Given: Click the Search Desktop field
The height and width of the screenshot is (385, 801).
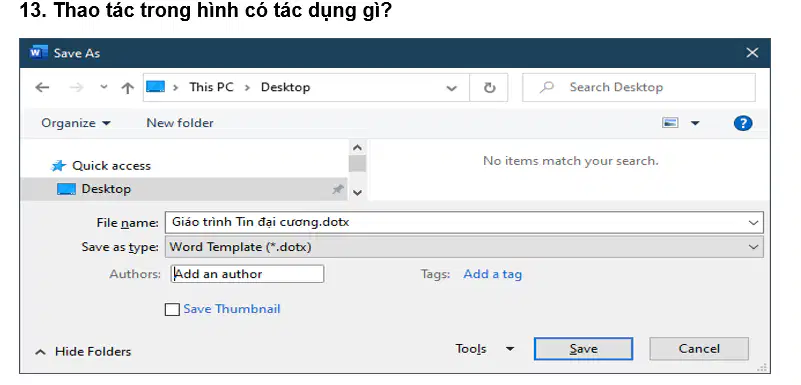Looking at the screenshot, I should pos(639,87).
